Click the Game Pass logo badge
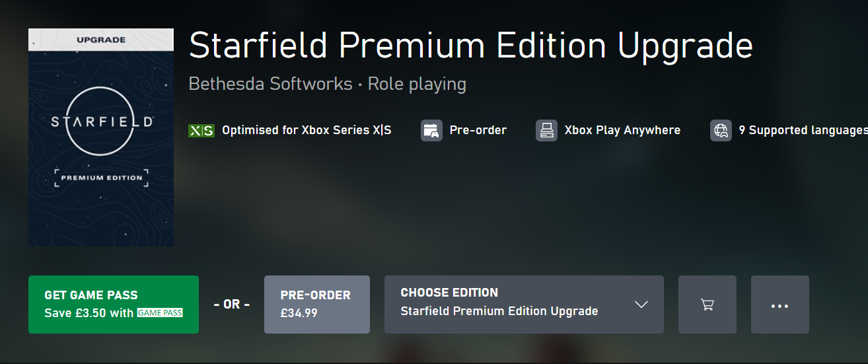The width and height of the screenshot is (868, 364). [x=160, y=312]
